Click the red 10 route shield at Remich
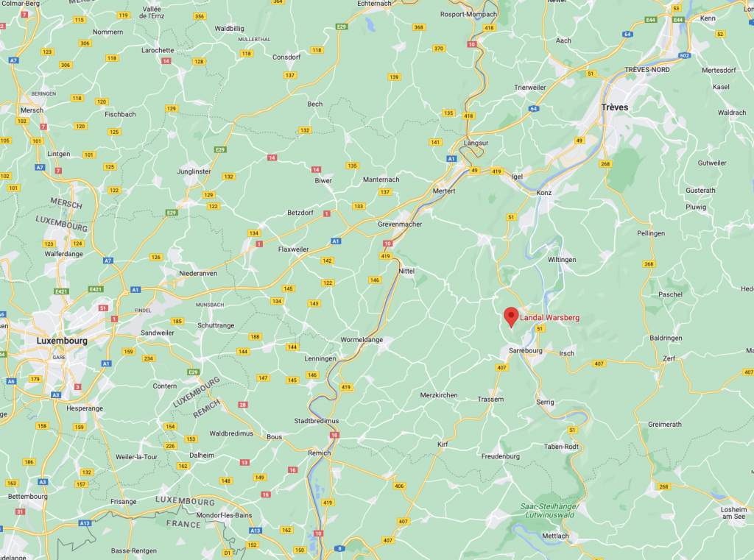 tap(334, 435)
